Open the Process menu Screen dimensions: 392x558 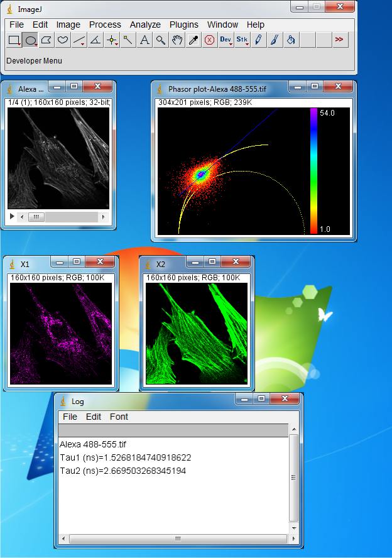[105, 25]
